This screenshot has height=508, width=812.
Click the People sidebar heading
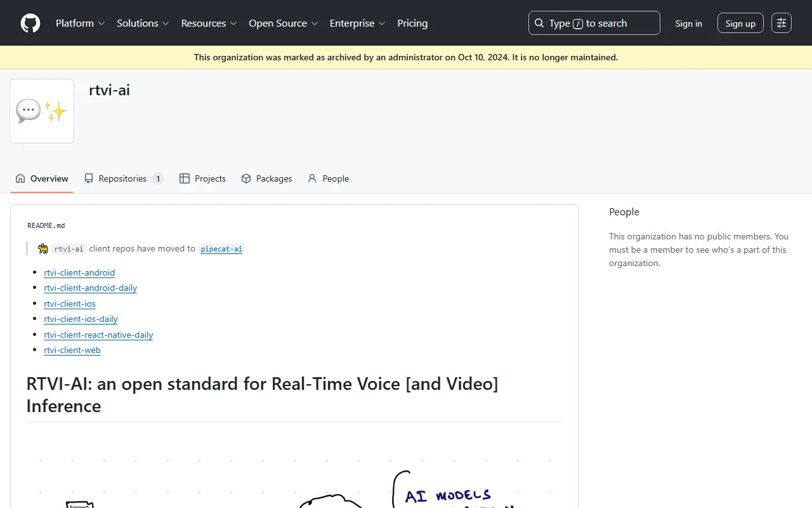coord(624,212)
